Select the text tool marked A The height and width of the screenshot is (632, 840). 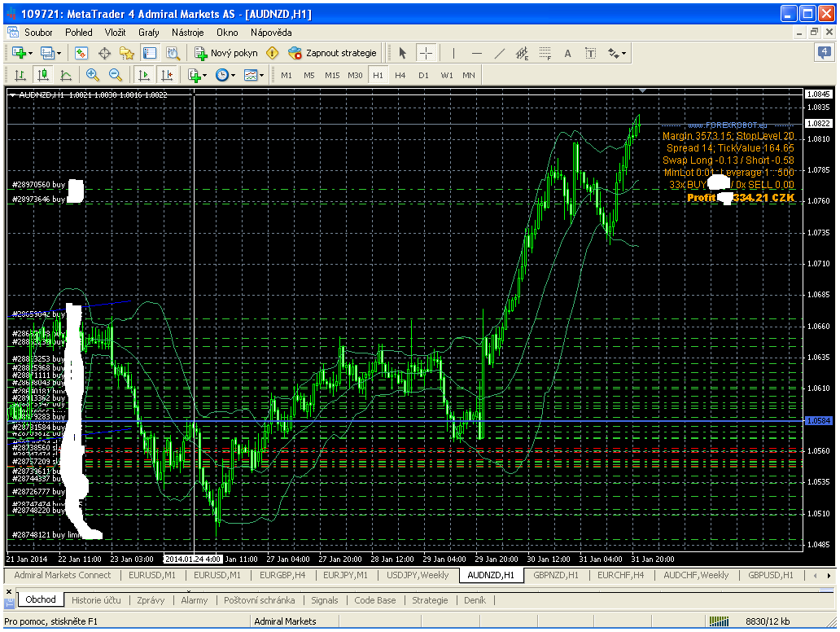coord(568,53)
